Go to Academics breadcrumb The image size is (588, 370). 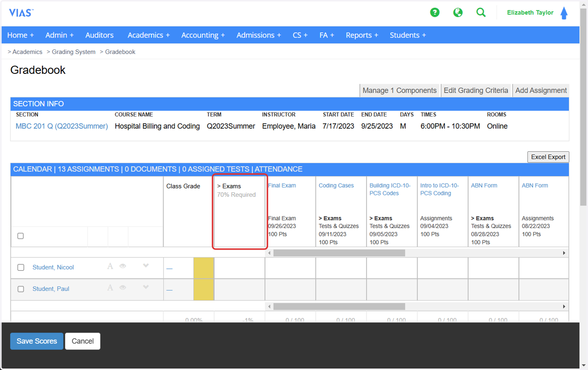(27, 52)
